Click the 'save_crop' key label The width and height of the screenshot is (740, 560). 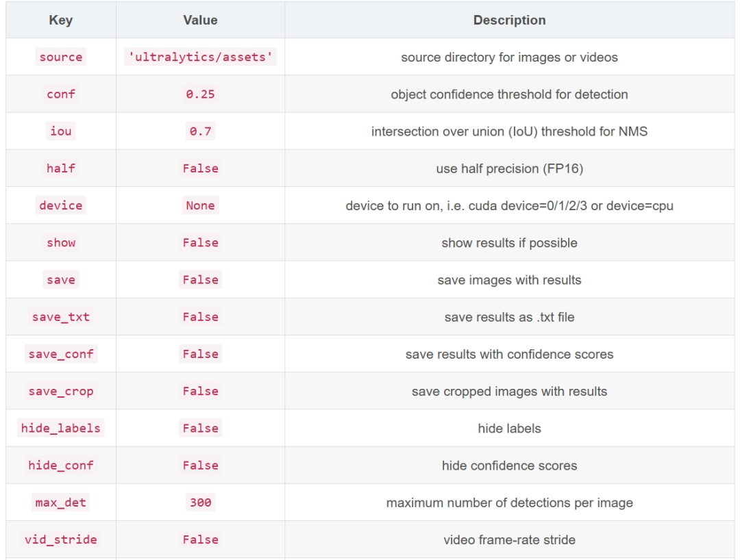point(61,392)
